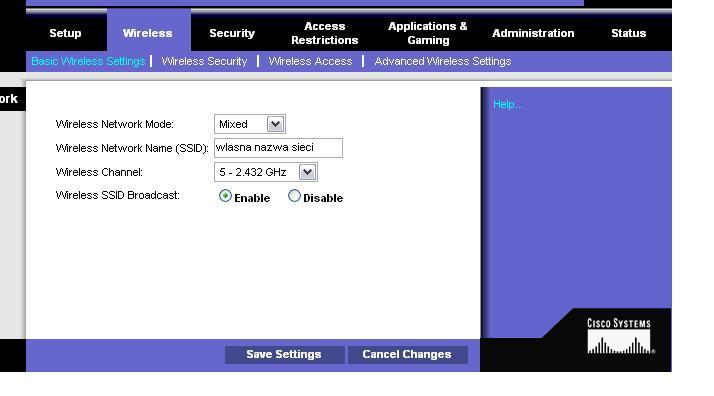Open Access Restrictions tab
This screenshot has height=396, width=714.
[325, 33]
